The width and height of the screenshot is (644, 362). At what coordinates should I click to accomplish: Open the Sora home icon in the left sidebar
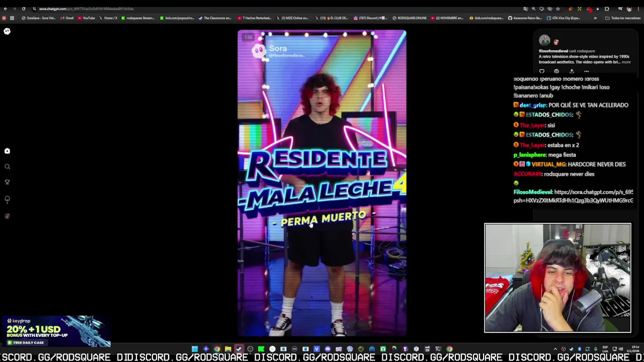pos(7,151)
